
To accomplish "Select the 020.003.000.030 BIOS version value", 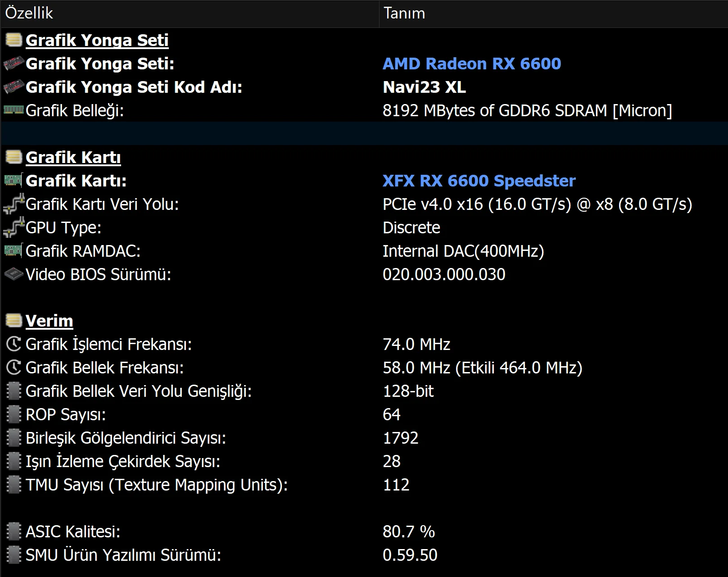I will (444, 274).
